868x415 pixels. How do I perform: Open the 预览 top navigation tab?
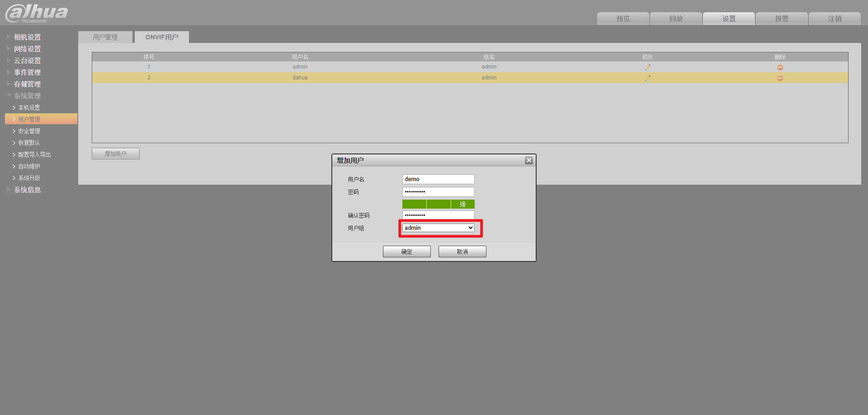(x=623, y=19)
